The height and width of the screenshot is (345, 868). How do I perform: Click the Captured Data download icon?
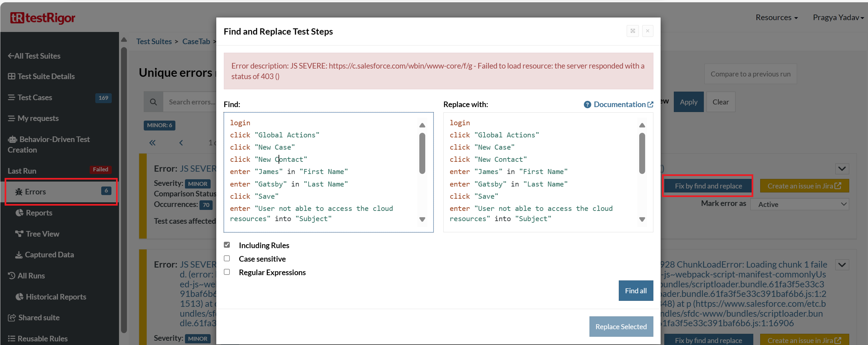click(x=19, y=255)
